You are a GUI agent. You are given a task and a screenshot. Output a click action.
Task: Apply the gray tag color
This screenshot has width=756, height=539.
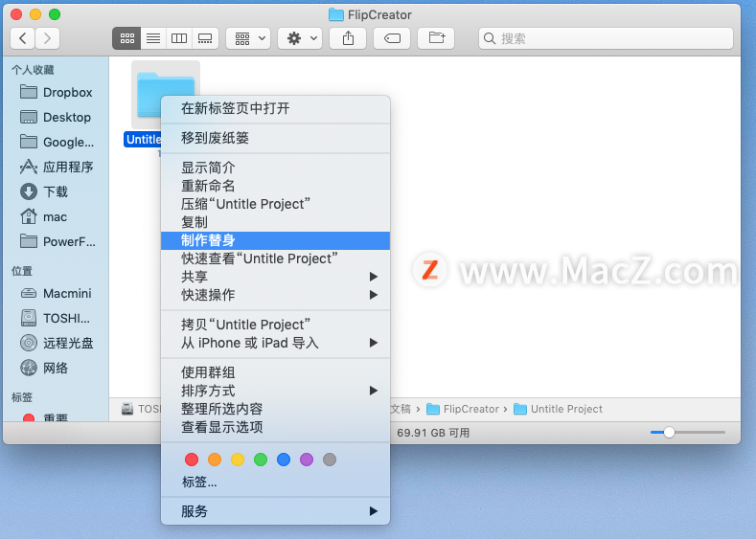point(330,460)
